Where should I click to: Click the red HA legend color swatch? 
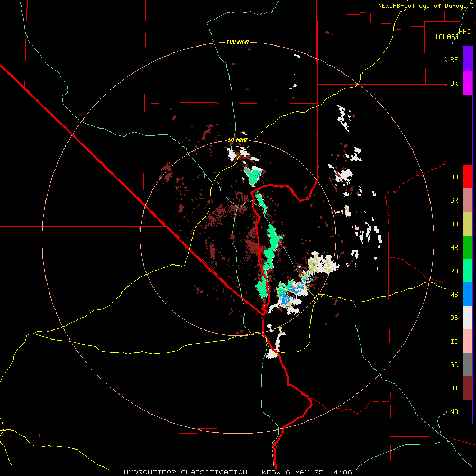click(x=467, y=177)
